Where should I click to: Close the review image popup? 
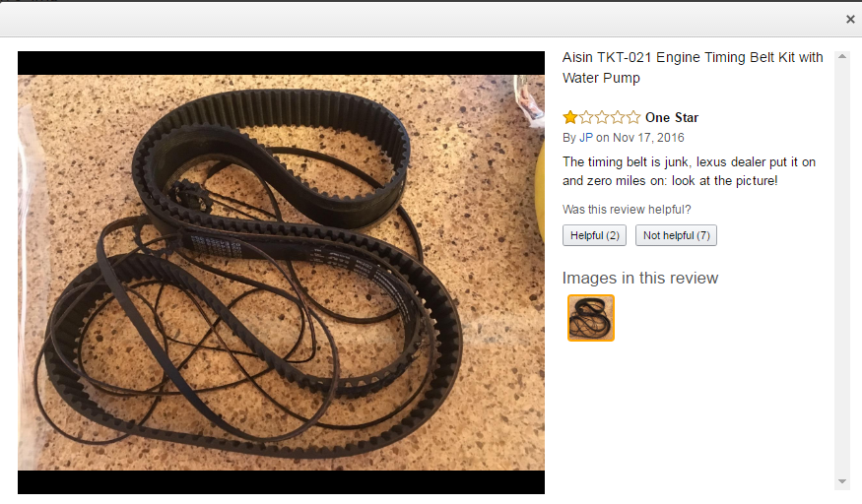coord(850,20)
